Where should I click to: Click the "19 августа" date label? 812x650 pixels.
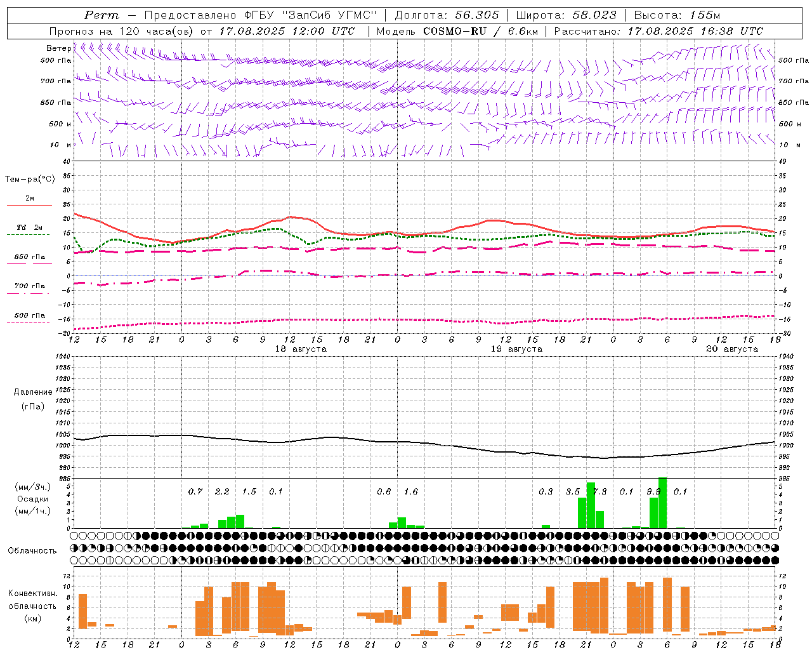point(516,349)
